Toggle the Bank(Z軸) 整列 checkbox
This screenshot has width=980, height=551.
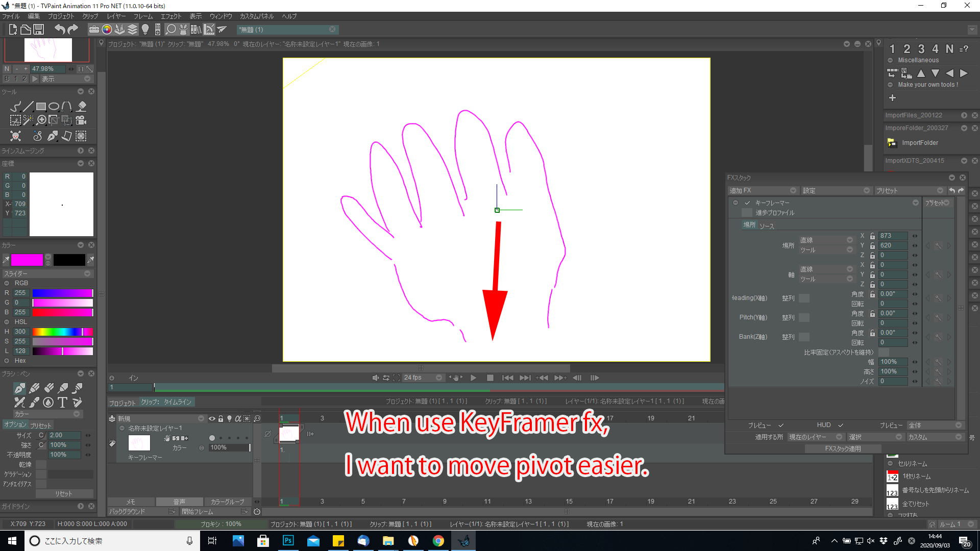804,337
